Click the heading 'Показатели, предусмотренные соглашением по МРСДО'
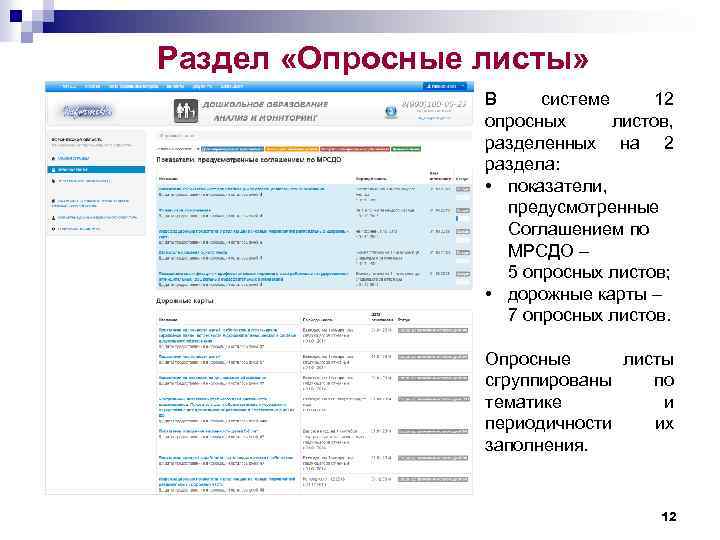 pos(249,160)
